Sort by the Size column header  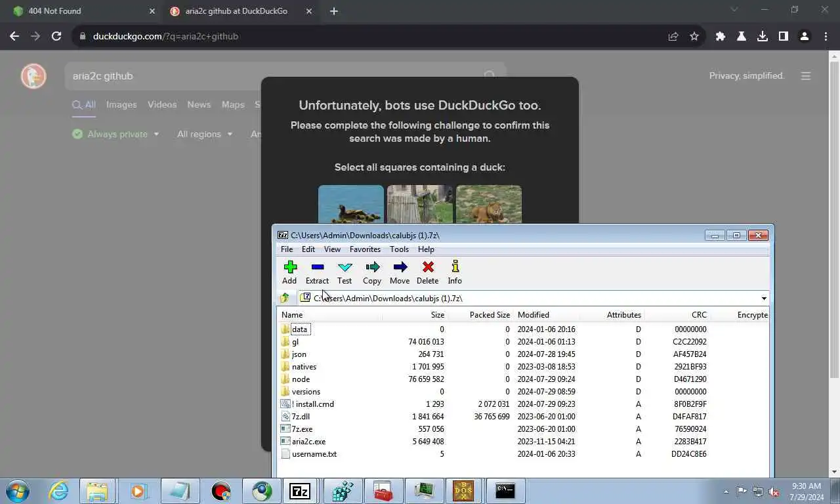pyautogui.click(x=415, y=315)
